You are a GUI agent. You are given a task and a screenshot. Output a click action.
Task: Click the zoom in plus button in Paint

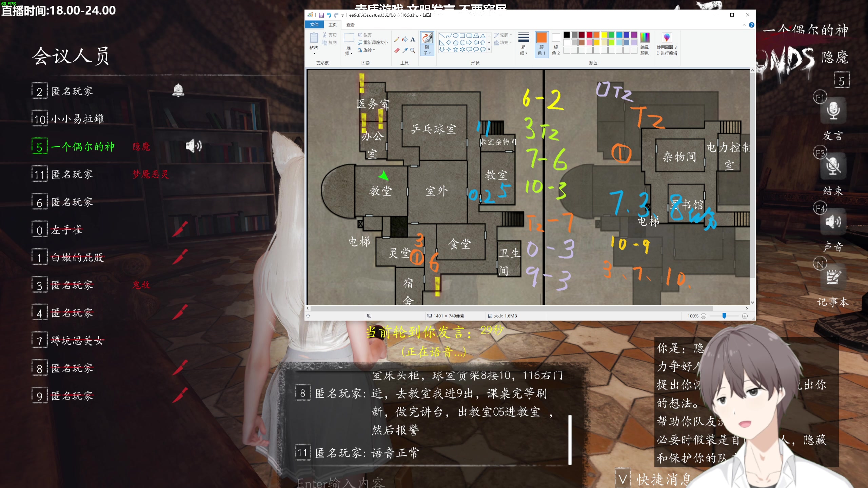click(x=745, y=316)
